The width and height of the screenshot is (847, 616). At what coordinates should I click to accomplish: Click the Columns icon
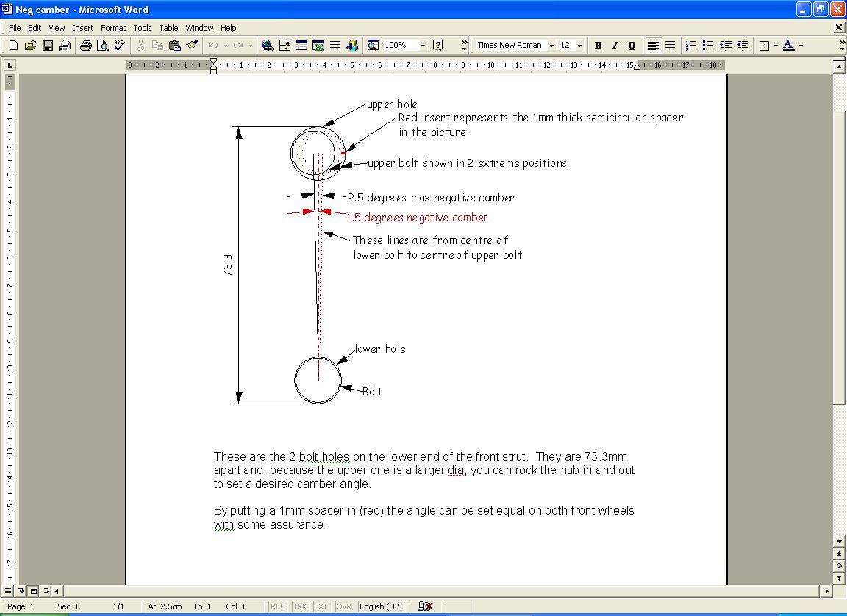[x=335, y=46]
